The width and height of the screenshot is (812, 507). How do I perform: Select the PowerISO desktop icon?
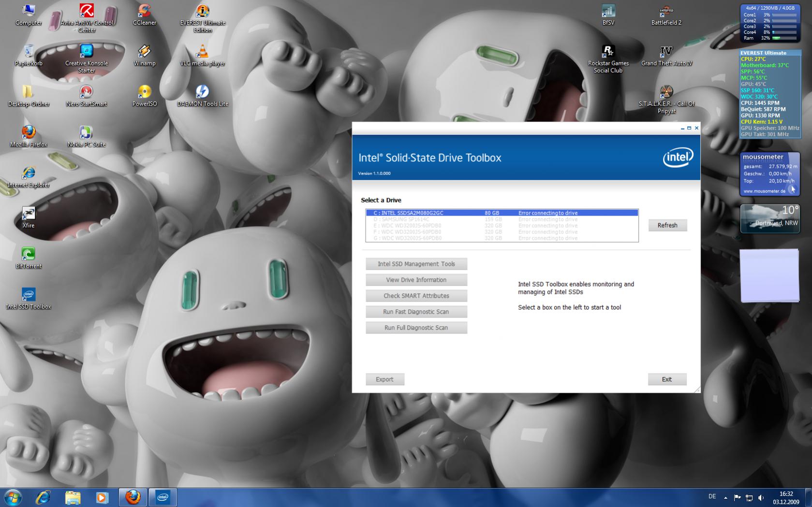point(145,96)
